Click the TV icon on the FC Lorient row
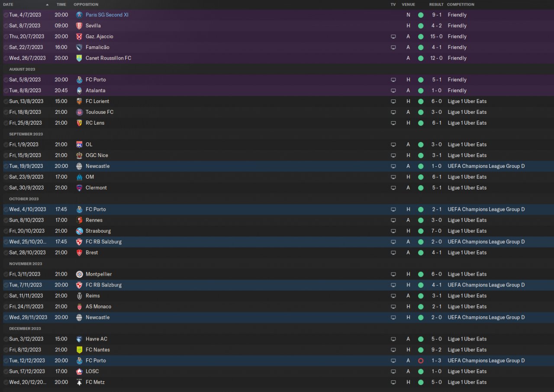554x392 pixels. 393,101
